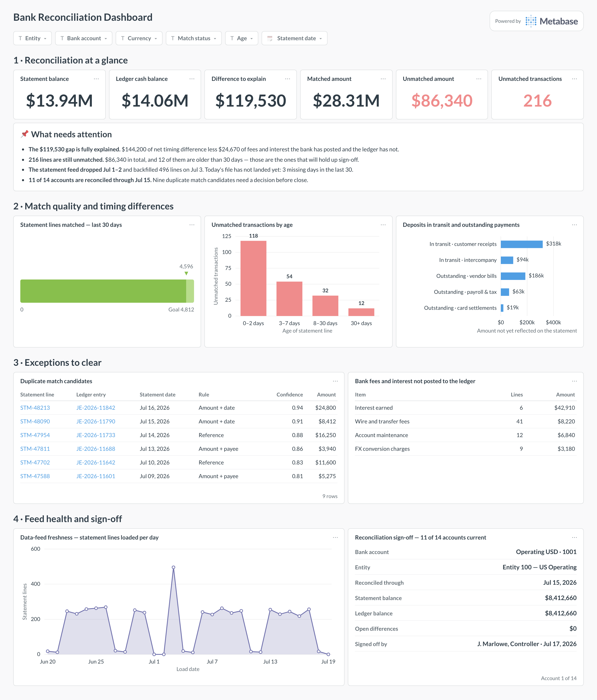Sort duplicates by Confidence column header

[x=289, y=395]
